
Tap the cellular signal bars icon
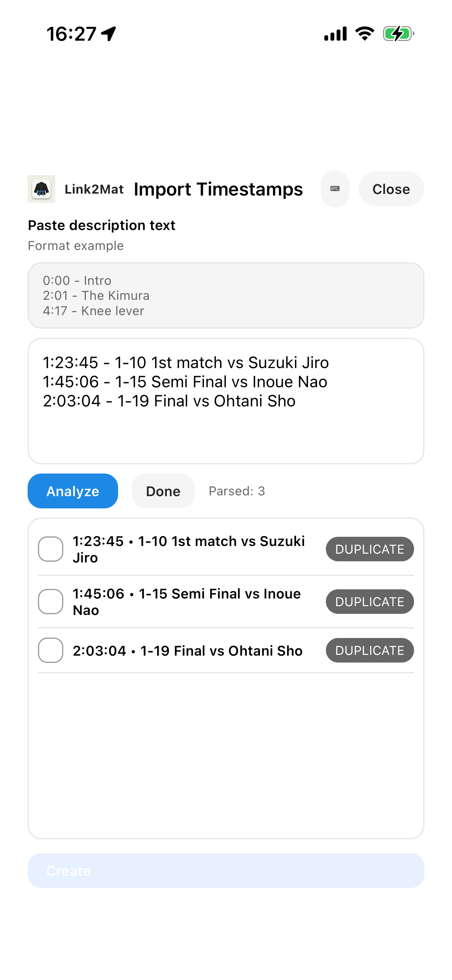pos(335,34)
